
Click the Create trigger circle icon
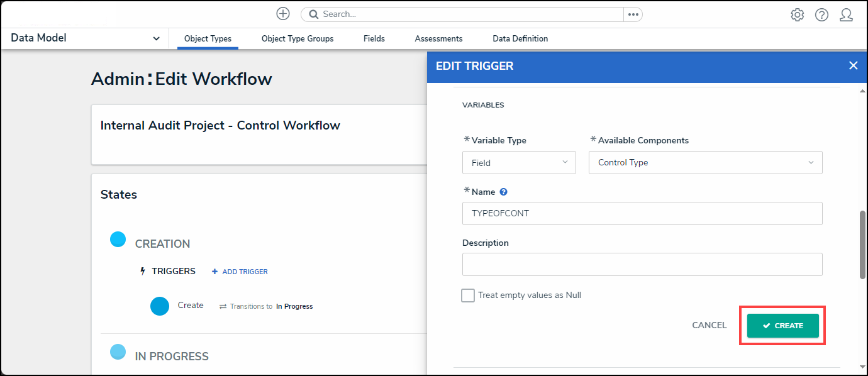coord(160,306)
